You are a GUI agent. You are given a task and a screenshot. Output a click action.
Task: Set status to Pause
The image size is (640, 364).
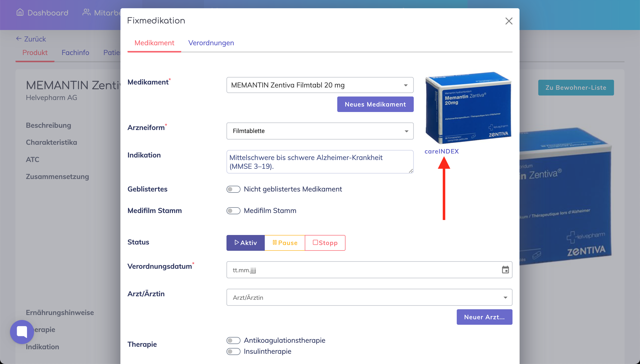click(285, 243)
